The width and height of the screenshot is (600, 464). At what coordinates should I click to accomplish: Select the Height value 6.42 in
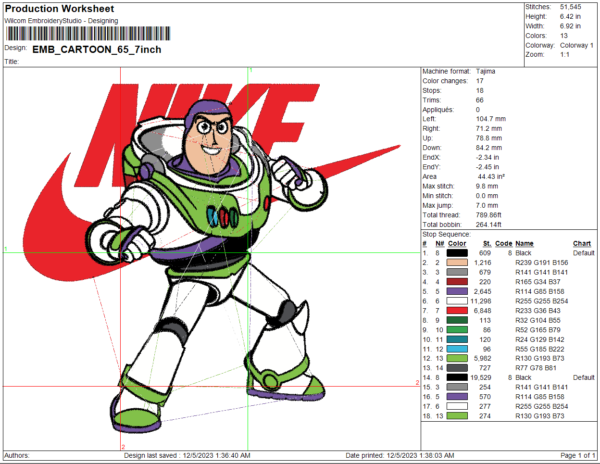[570, 16]
